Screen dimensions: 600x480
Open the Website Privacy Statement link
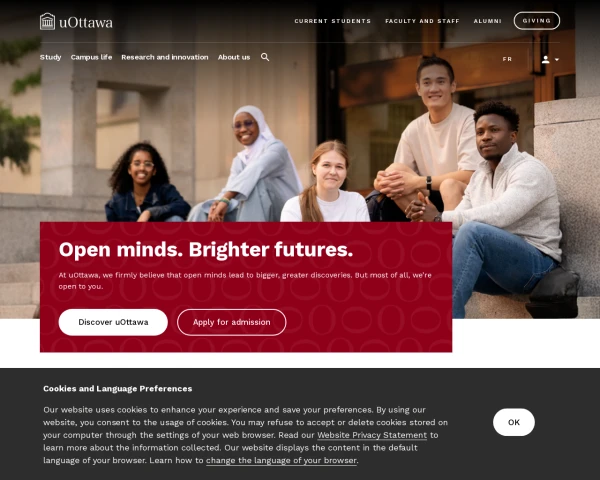(372, 435)
